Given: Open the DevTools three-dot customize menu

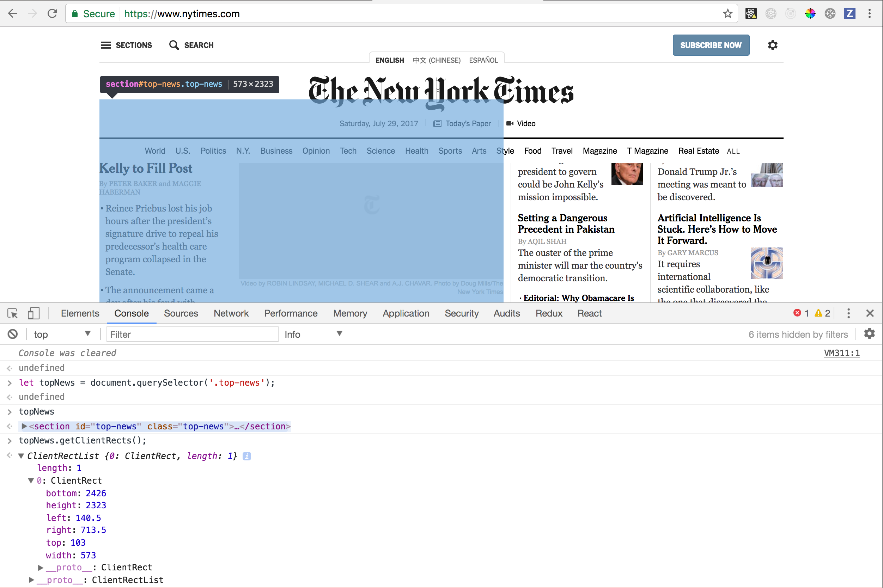Looking at the screenshot, I should click(848, 313).
